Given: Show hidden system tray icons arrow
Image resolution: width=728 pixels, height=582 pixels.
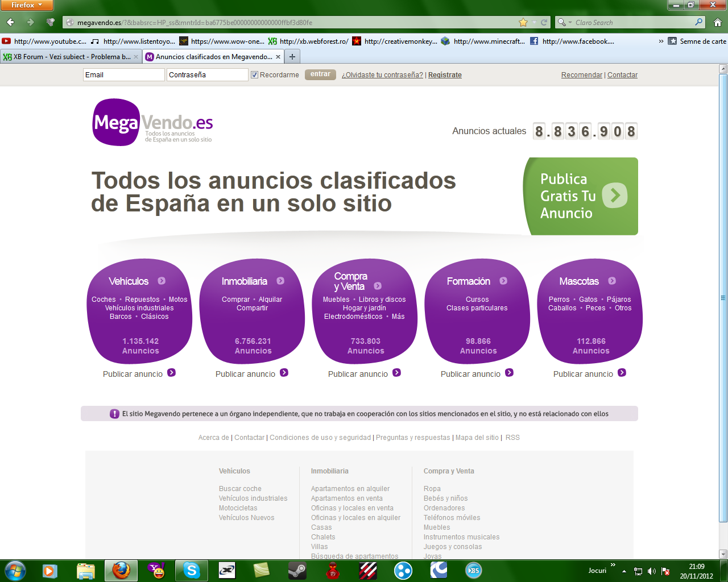Looking at the screenshot, I should [624, 571].
